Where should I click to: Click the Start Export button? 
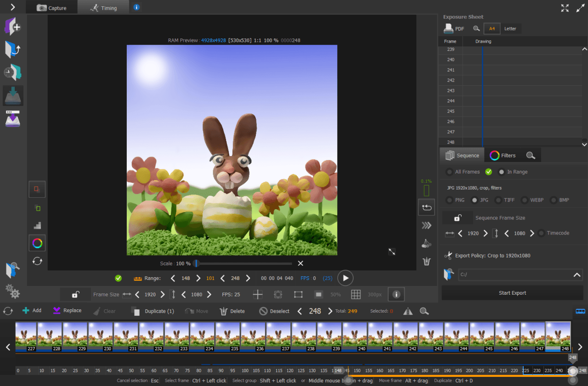pos(512,293)
